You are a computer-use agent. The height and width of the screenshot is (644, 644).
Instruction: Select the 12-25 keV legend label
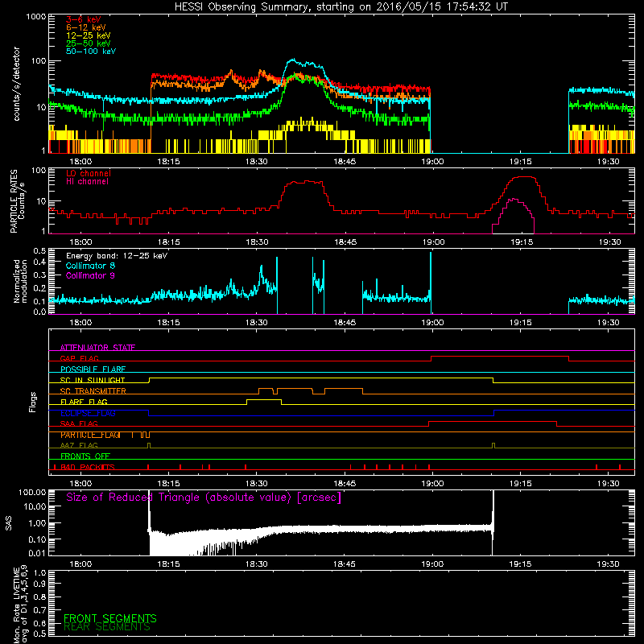pos(89,35)
